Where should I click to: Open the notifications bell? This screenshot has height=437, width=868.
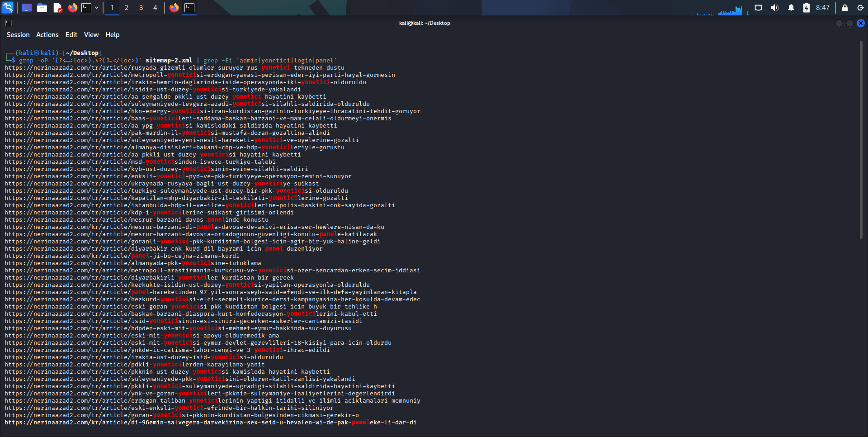coord(791,8)
